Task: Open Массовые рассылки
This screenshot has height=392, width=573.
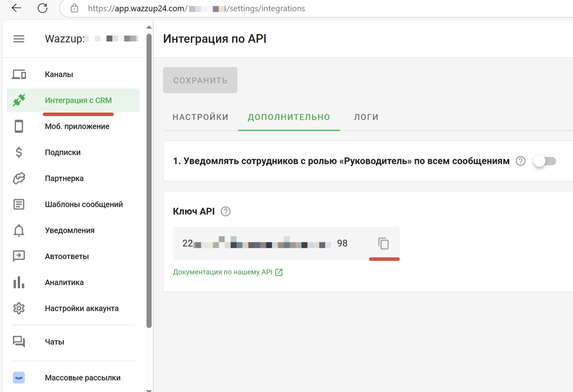Action: (x=73, y=377)
